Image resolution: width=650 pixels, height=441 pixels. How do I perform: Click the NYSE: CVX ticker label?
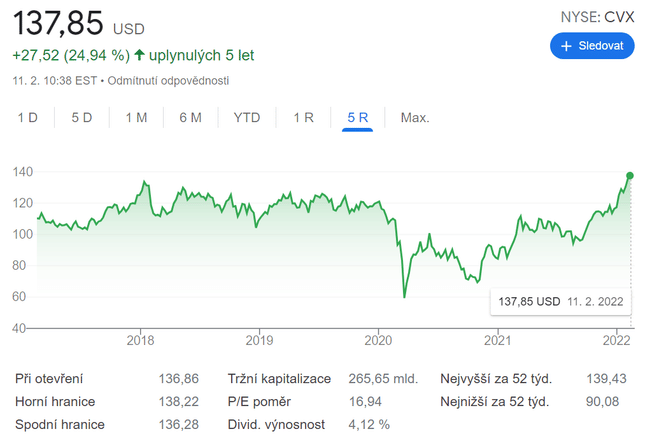(595, 16)
